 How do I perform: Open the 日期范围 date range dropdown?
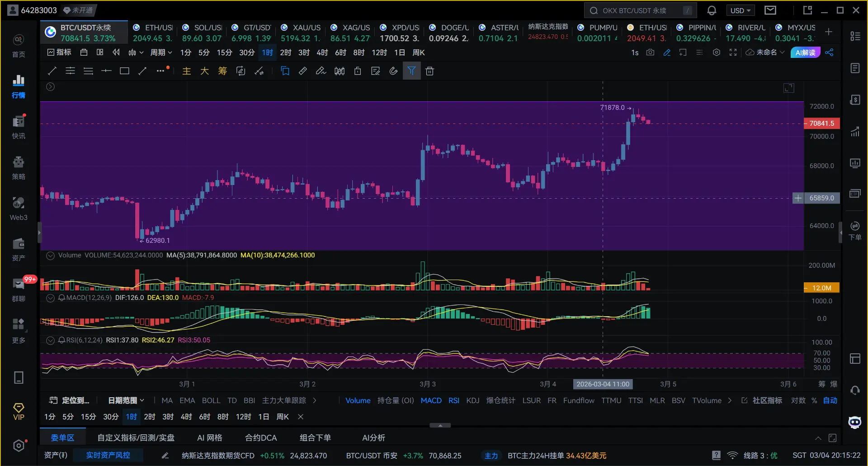coord(126,400)
